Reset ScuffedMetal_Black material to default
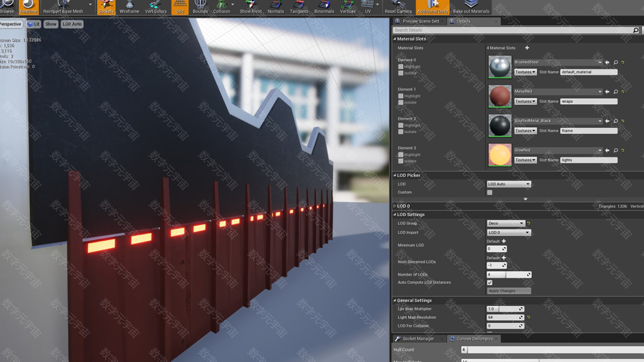644x362 pixels. (623, 121)
